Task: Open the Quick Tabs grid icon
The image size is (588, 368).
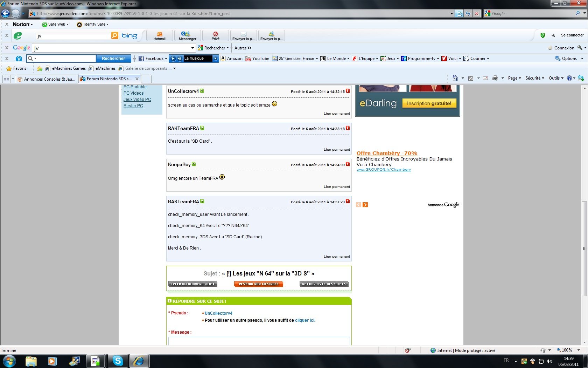Action: [6, 79]
